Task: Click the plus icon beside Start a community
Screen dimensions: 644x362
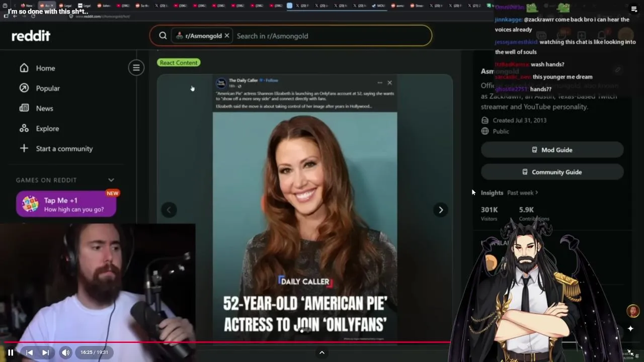Action: 24,148
